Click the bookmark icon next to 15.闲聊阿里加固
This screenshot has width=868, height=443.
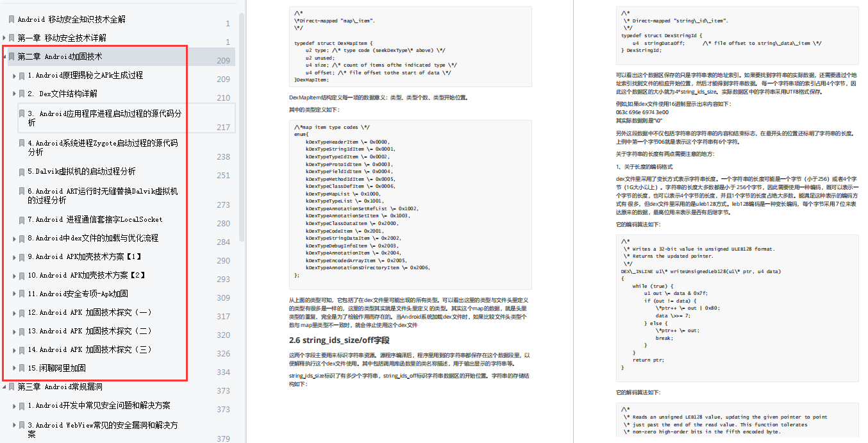(x=21, y=368)
